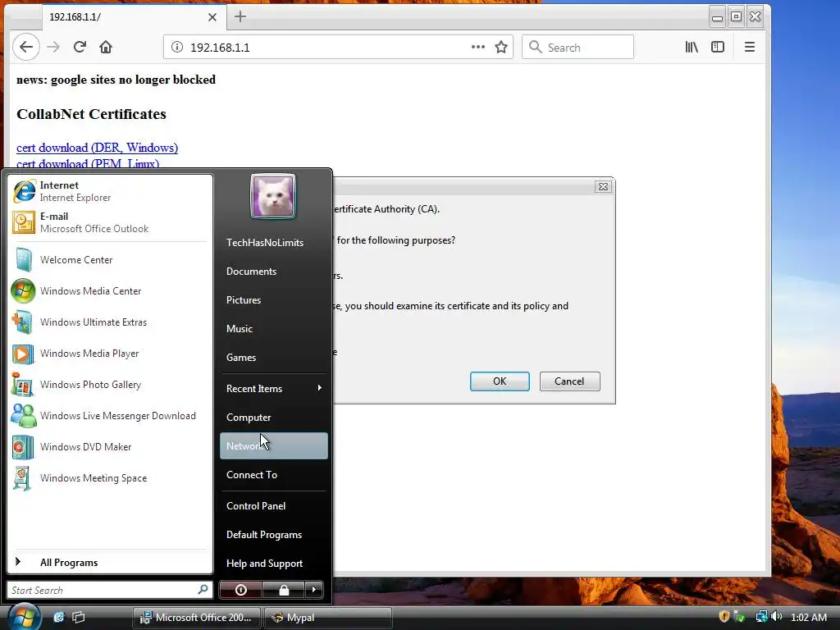Open Control Panel from Start menu

(273, 505)
